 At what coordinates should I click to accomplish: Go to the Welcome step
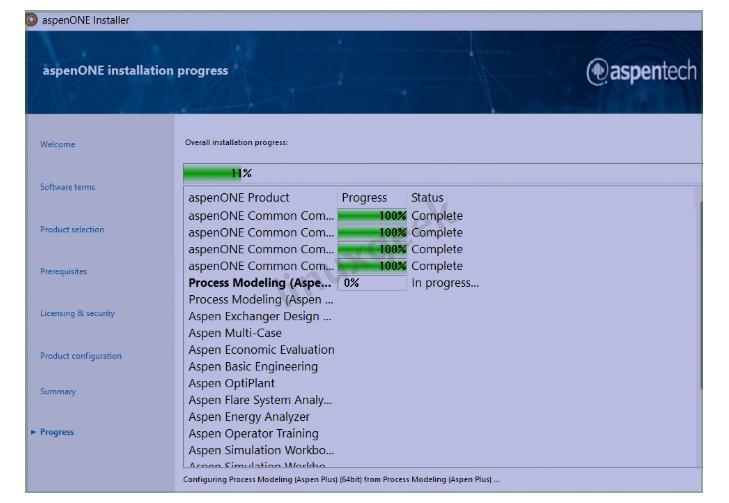(57, 145)
